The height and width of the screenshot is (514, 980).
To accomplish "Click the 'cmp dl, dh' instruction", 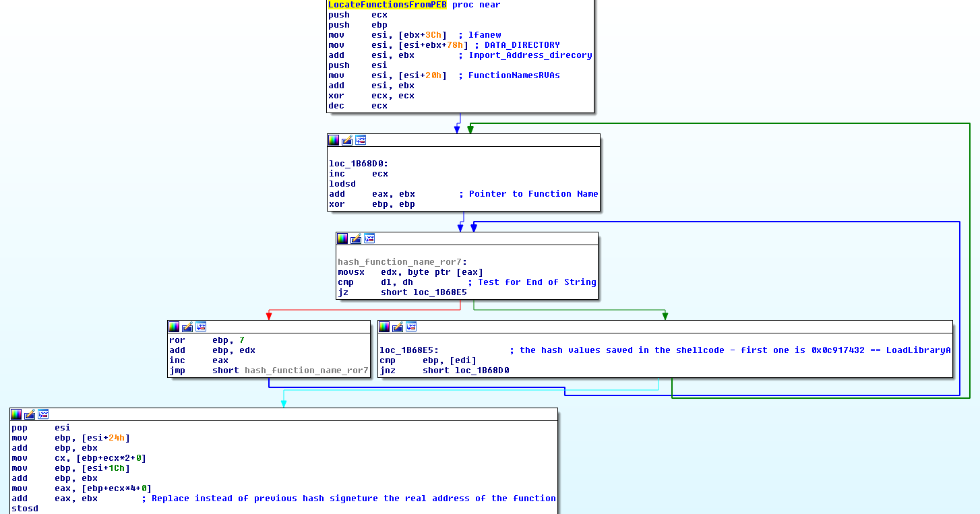I will pos(375,282).
